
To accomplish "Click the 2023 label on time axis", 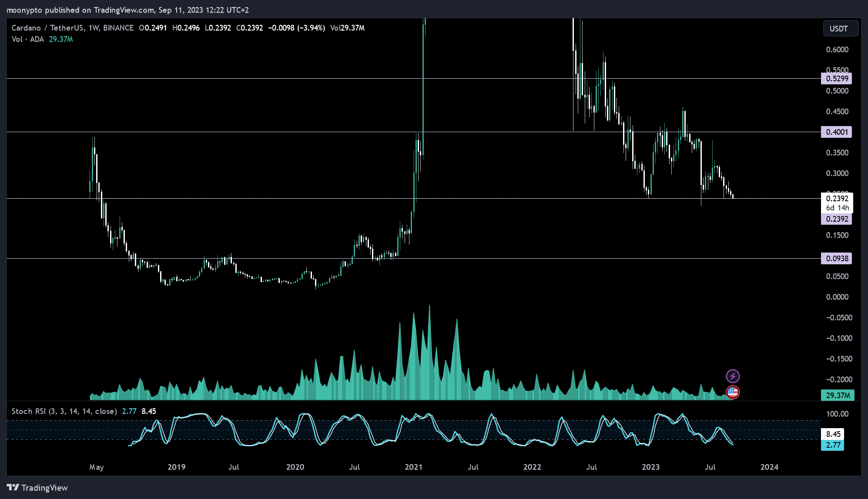I will tap(650, 467).
